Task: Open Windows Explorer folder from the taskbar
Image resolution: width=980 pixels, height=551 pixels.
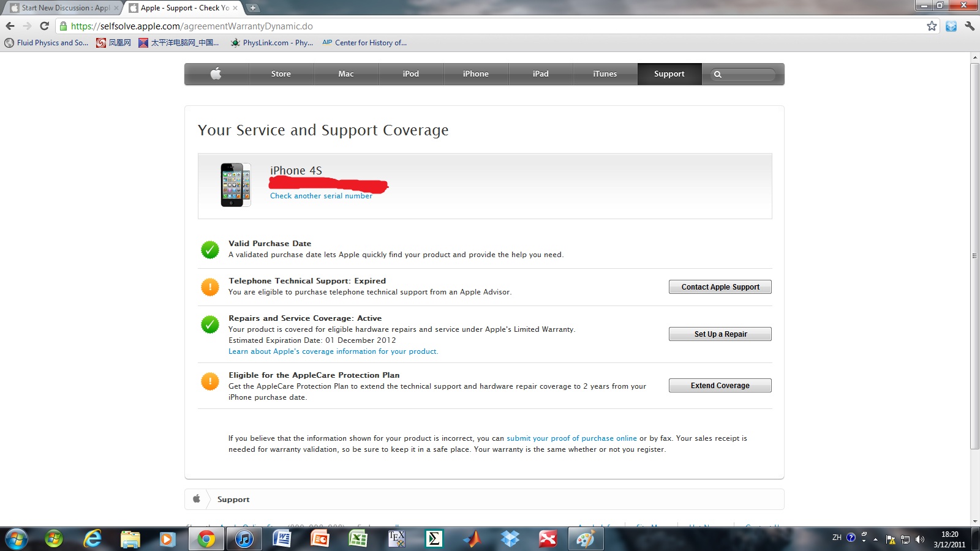Action: (130, 539)
